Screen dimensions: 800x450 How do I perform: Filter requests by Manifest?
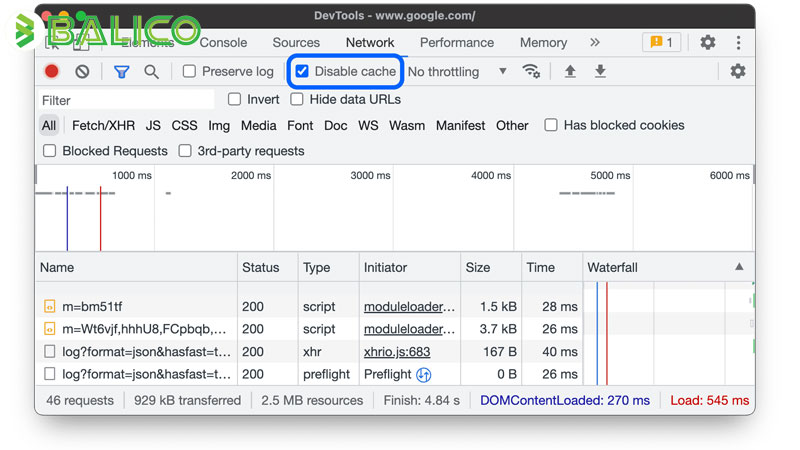click(460, 126)
